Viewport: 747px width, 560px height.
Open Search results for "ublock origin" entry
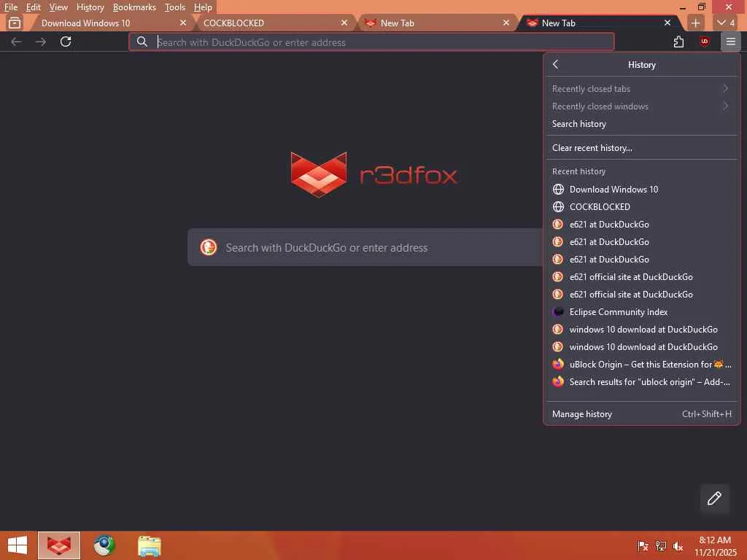coord(641,382)
